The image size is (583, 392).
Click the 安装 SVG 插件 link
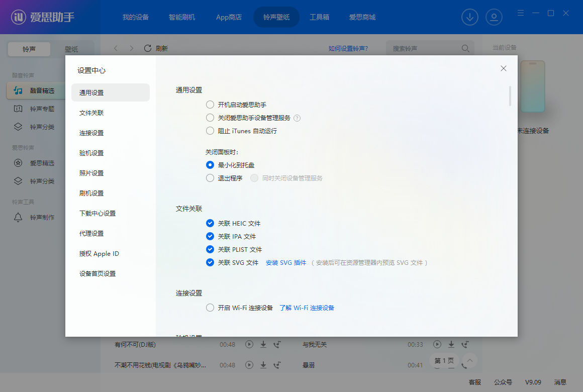(285, 262)
